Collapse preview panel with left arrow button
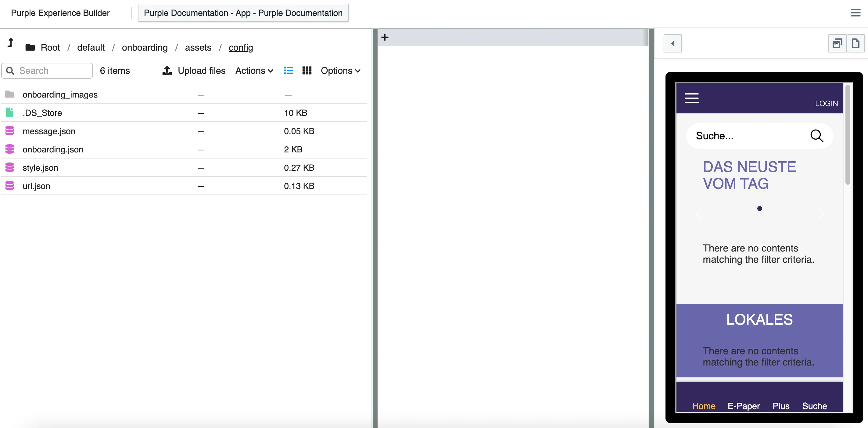The image size is (868, 428). point(673,43)
